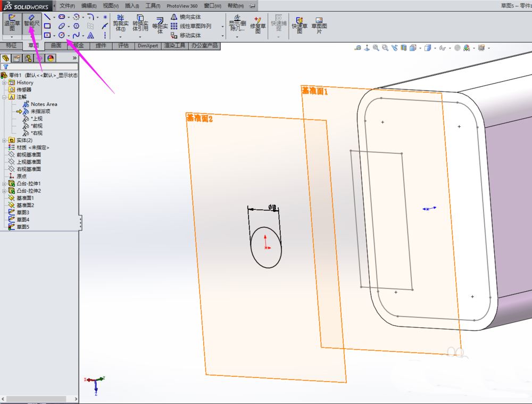Select the Line sketch tool
This screenshot has height=404, width=532.
click(47, 17)
